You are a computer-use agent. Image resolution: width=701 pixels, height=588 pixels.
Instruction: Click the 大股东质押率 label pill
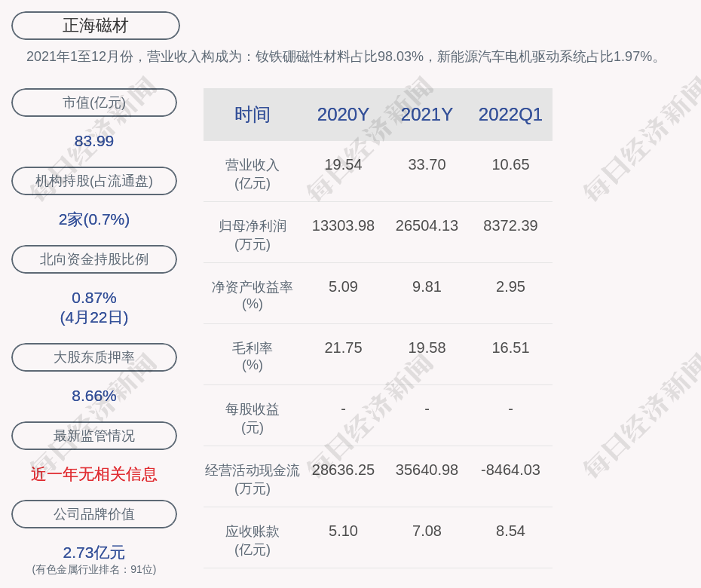click(94, 357)
